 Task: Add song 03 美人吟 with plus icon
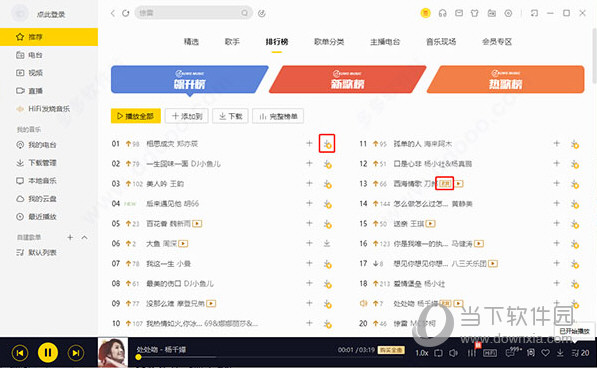309,183
